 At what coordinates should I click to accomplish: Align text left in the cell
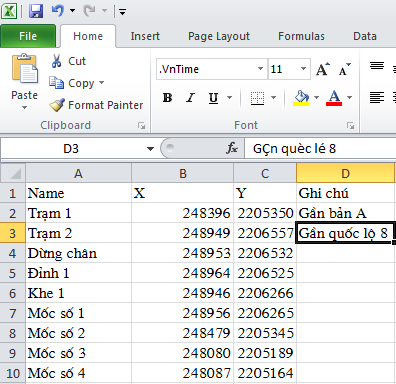point(377,98)
